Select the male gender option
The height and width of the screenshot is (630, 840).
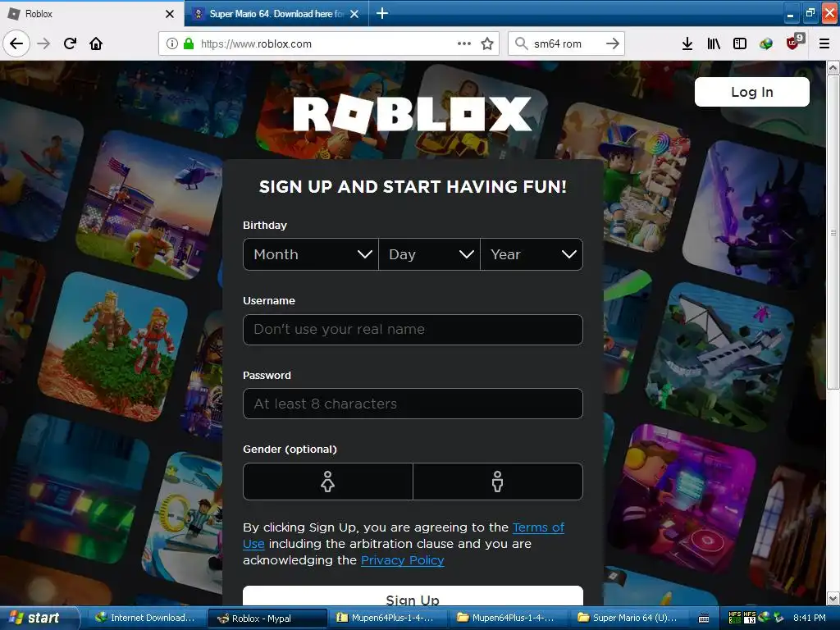[x=498, y=482]
